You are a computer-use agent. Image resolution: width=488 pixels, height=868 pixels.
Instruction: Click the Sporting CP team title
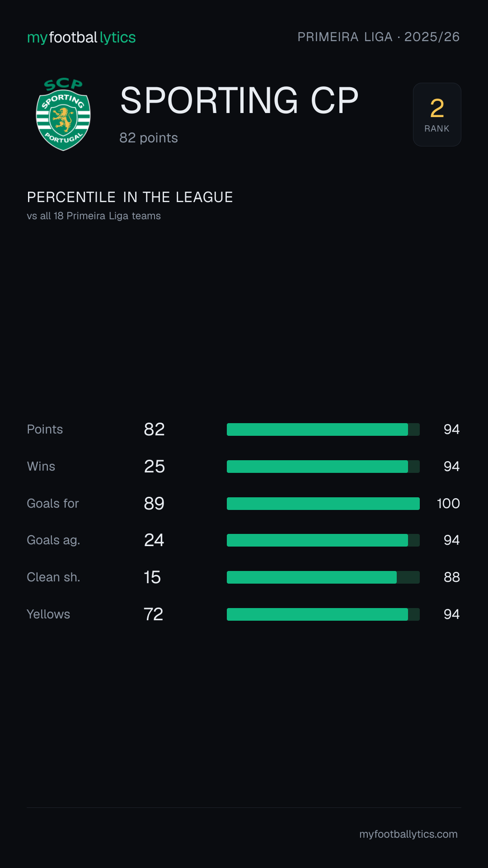click(x=239, y=100)
